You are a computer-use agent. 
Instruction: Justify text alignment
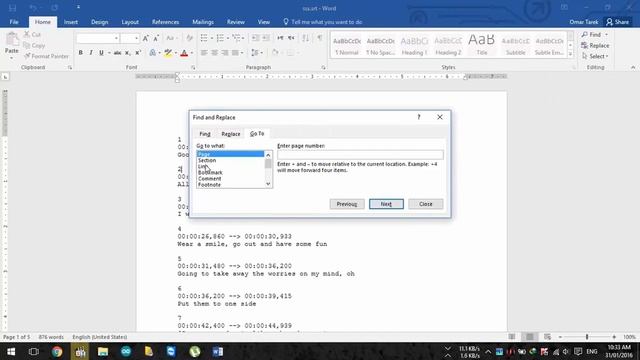235,53
